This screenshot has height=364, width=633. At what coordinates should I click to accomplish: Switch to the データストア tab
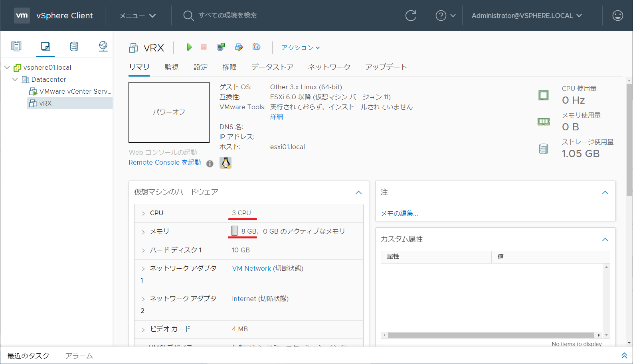pyautogui.click(x=272, y=67)
